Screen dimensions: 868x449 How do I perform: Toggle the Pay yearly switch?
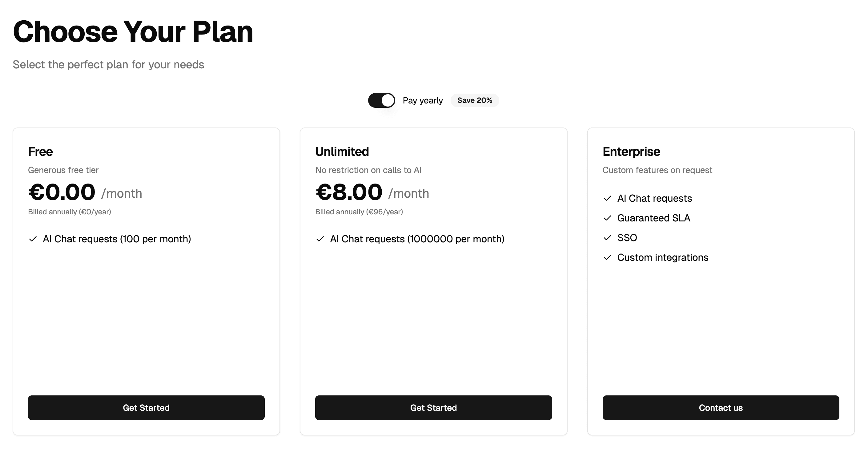pyautogui.click(x=381, y=100)
